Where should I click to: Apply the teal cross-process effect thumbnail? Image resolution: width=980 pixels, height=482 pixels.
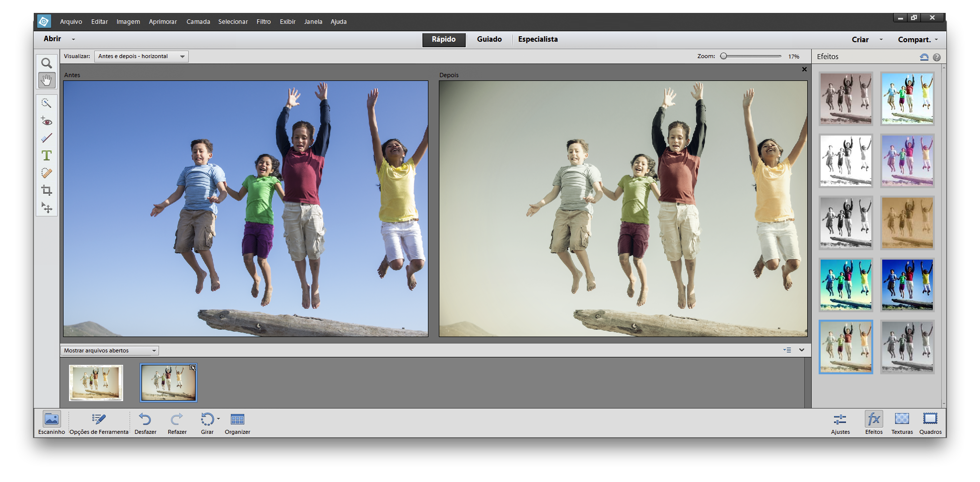pyautogui.click(x=846, y=285)
